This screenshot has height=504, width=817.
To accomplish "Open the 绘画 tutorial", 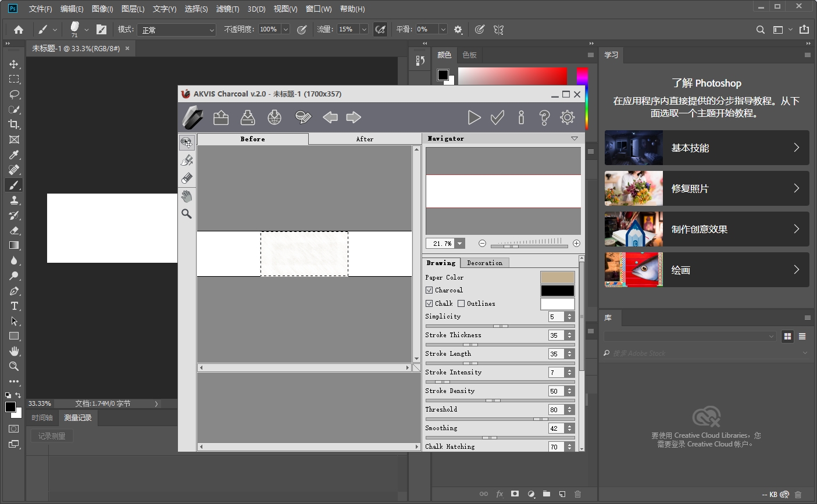I will [x=707, y=270].
